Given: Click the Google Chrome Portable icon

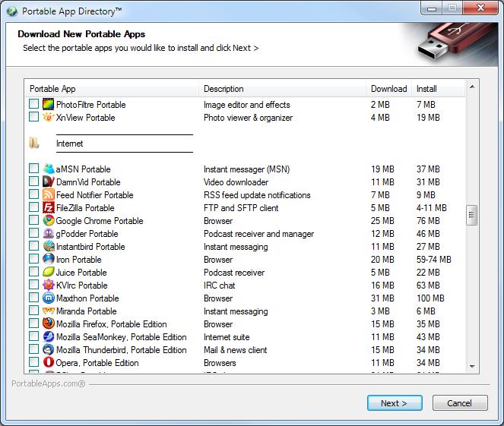Looking at the screenshot, I should (49, 221).
